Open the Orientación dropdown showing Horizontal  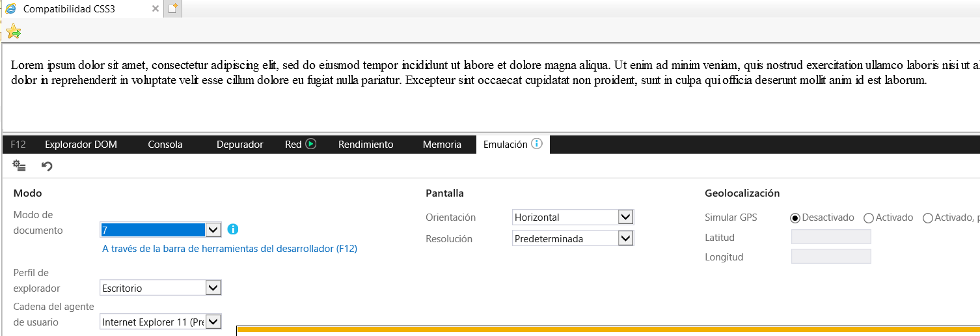click(x=573, y=217)
